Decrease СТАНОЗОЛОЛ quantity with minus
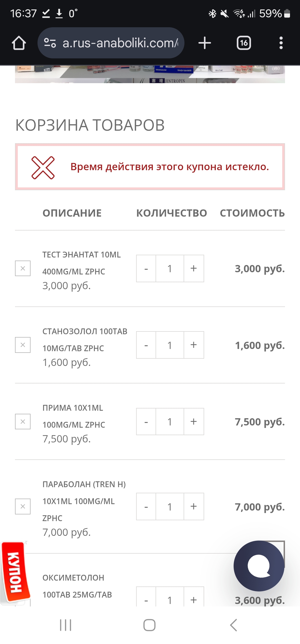This screenshot has width=300, height=644. pos(146,345)
